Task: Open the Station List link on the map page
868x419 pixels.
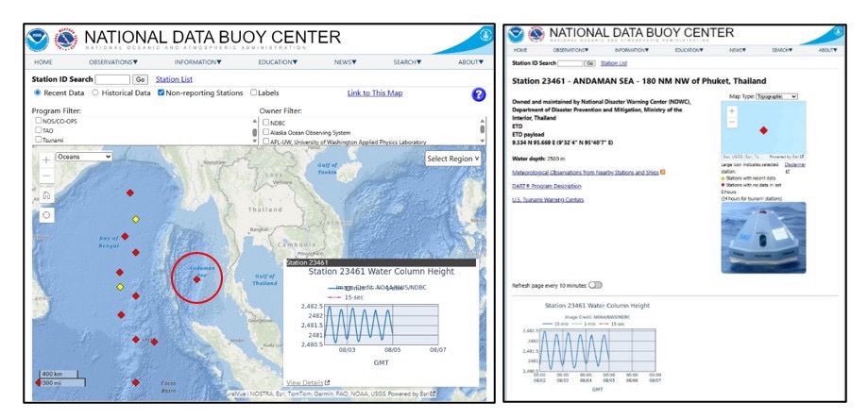Action: (x=174, y=79)
